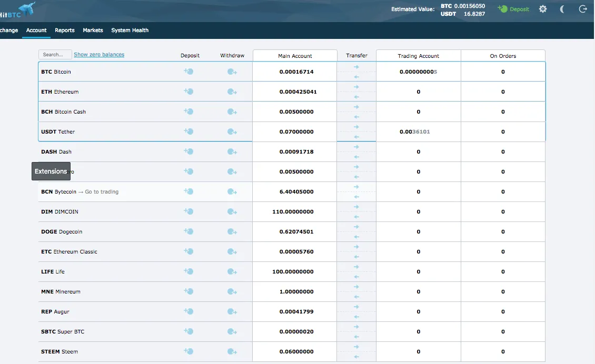Image resolution: width=595 pixels, height=364 pixels.
Task: Select the MNE Minereum row label
Action: [x=61, y=291]
